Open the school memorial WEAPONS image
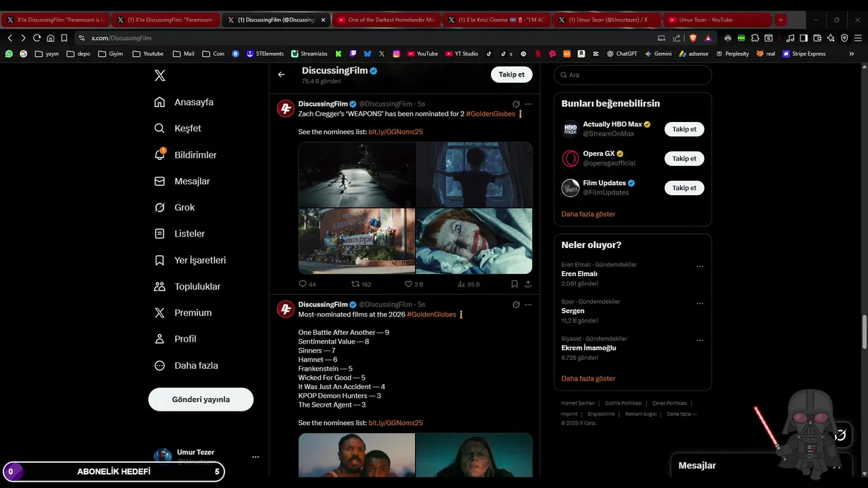The height and width of the screenshot is (488, 868). [357, 241]
